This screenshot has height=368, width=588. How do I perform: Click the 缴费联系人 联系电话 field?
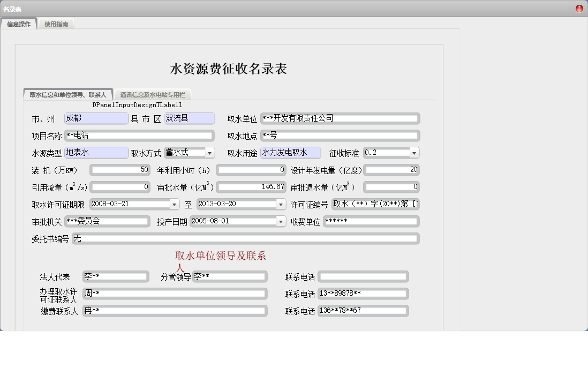[363, 310]
